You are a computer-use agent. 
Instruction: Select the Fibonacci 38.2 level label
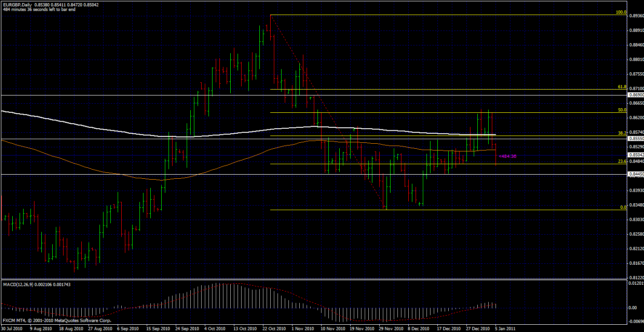622,133
